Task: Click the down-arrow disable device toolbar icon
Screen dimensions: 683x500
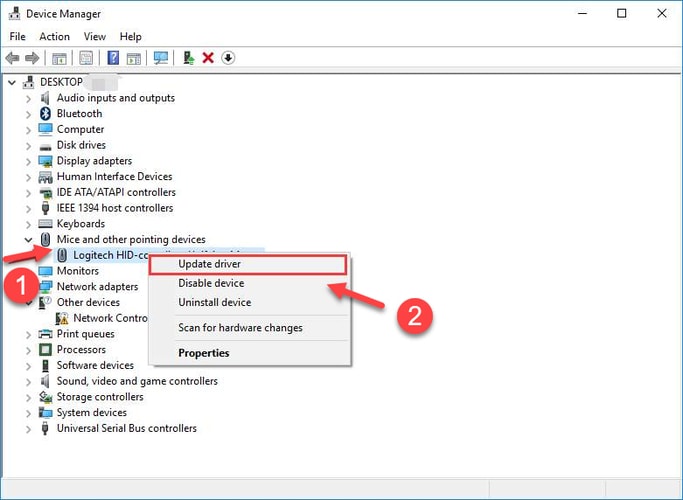Action: 228,58
